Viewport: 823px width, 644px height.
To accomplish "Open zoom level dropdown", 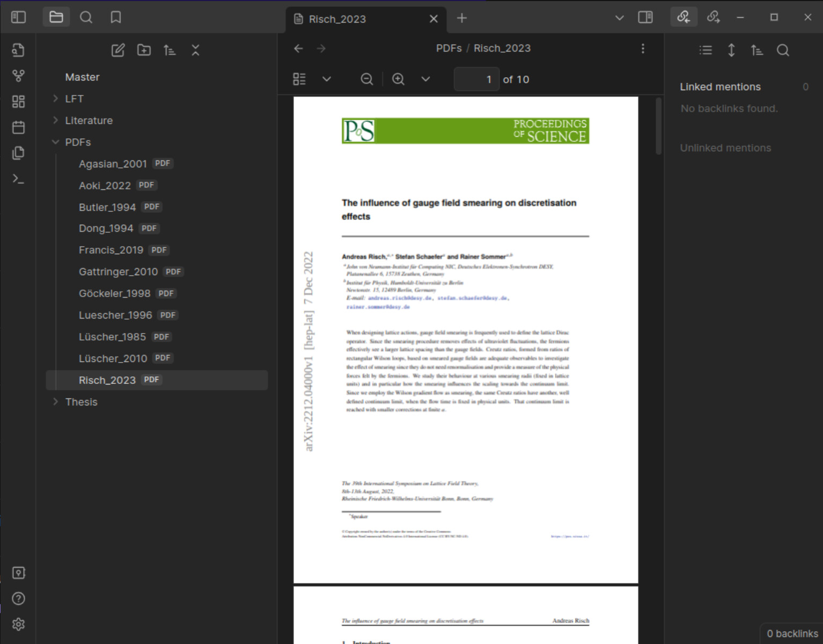I will (425, 79).
